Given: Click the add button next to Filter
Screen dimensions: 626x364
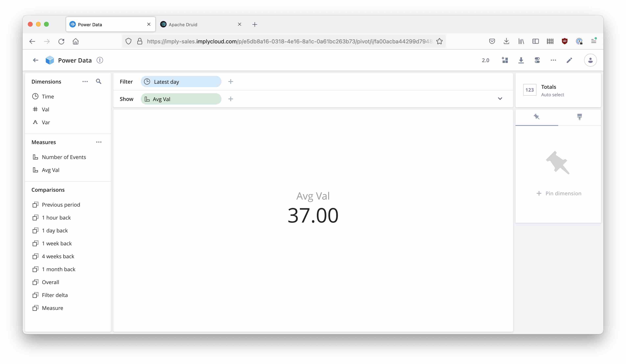Looking at the screenshot, I should click(x=230, y=82).
